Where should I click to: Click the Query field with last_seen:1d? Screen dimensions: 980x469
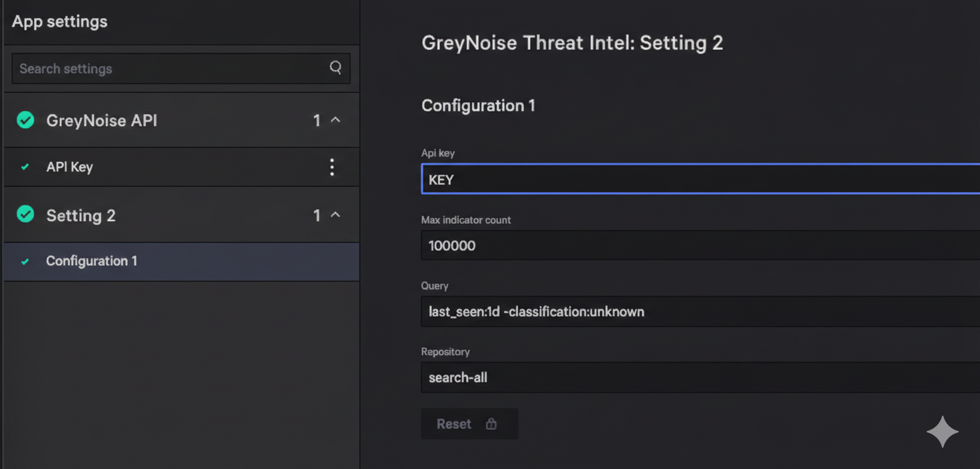point(699,312)
